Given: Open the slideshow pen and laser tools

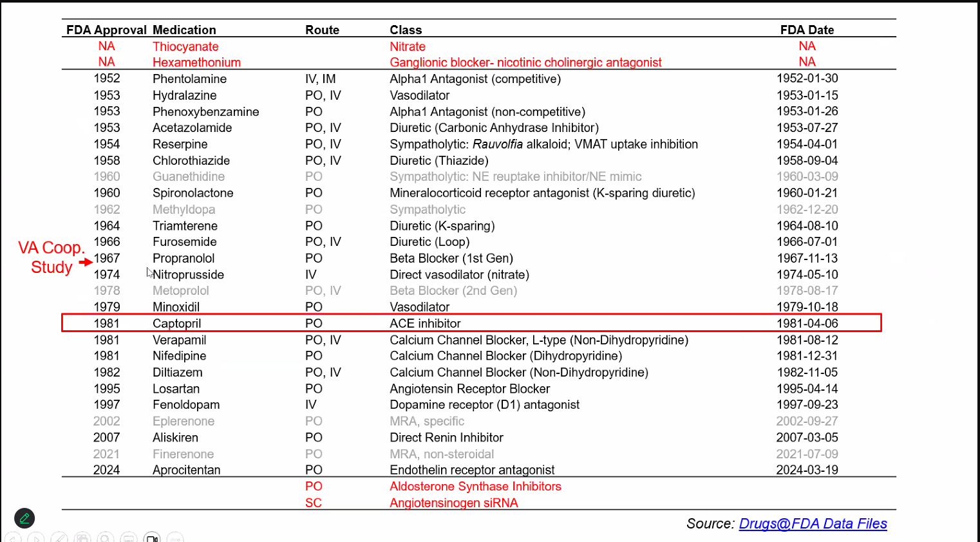Looking at the screenshot, I should tap(59, 538).
